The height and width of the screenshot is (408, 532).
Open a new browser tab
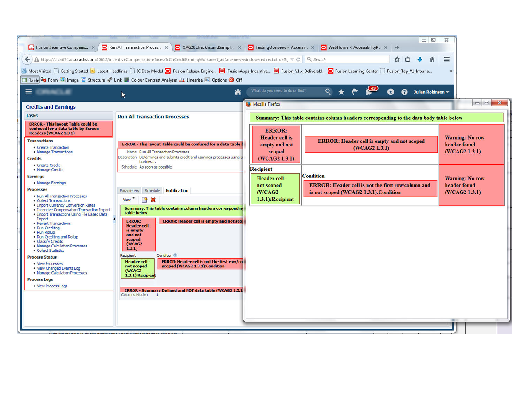pos(397,47)
